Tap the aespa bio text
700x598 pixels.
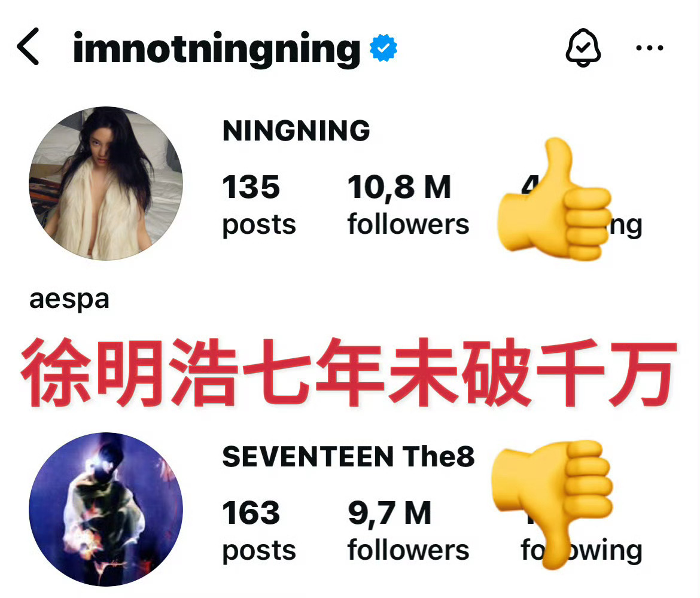pyautogui.click(x=69, y=300)
